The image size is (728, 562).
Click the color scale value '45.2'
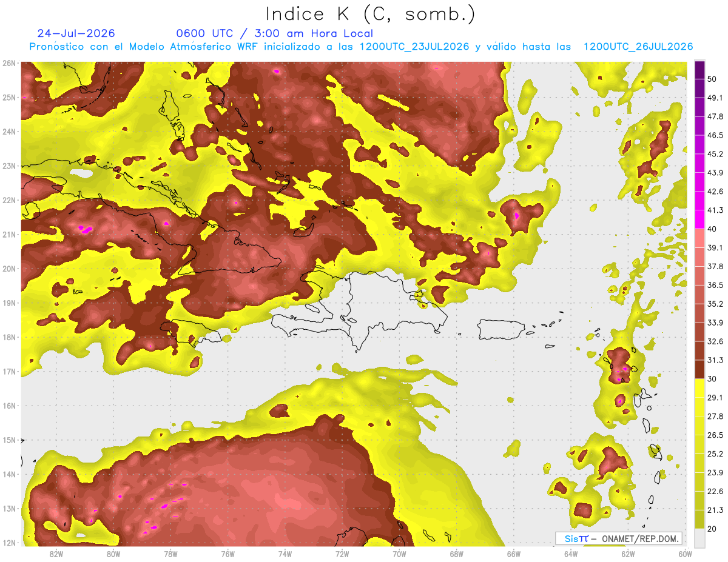point(715,154)
